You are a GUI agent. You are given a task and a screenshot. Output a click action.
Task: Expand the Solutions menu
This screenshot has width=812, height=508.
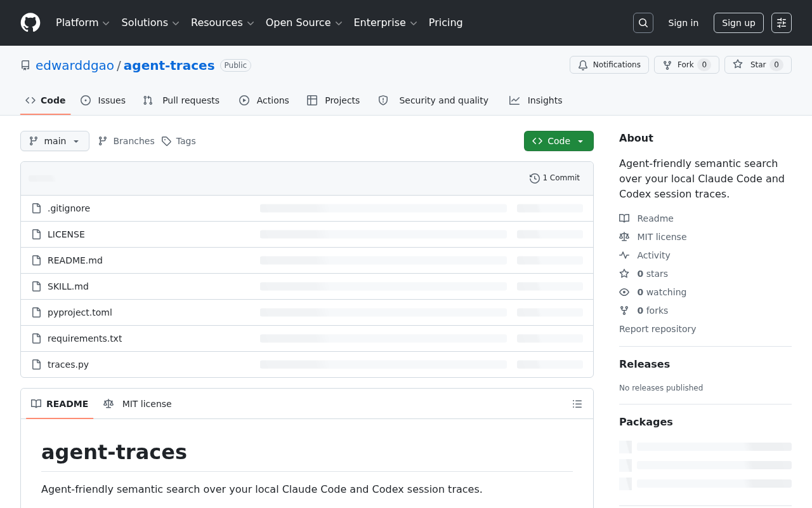[x=150, y=23]
